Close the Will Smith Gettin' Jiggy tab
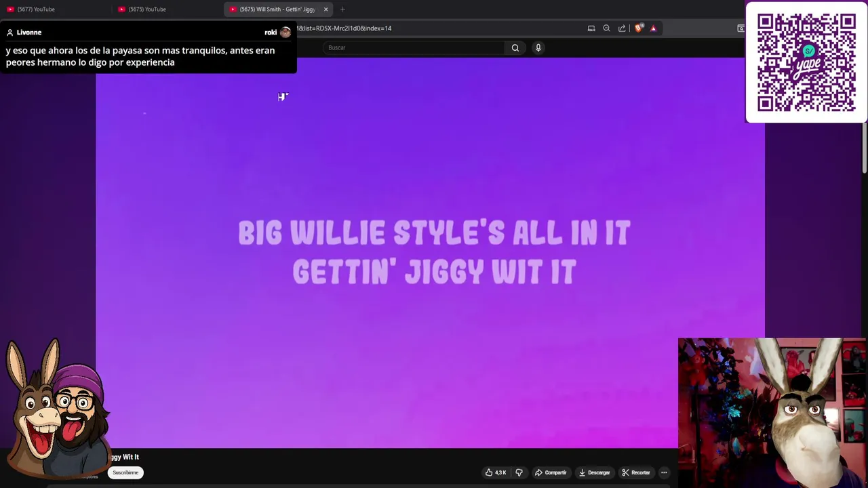The width and height of the screenshot is (868, 488). (325, 9)
